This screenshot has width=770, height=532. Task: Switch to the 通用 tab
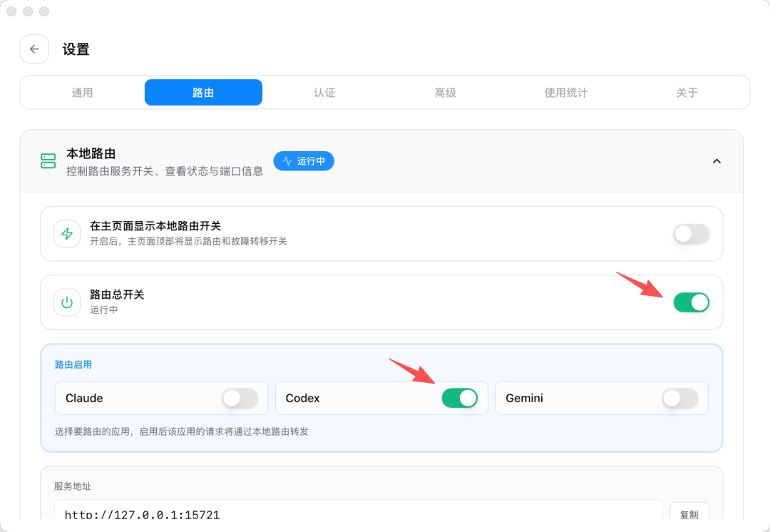[82, 92]
